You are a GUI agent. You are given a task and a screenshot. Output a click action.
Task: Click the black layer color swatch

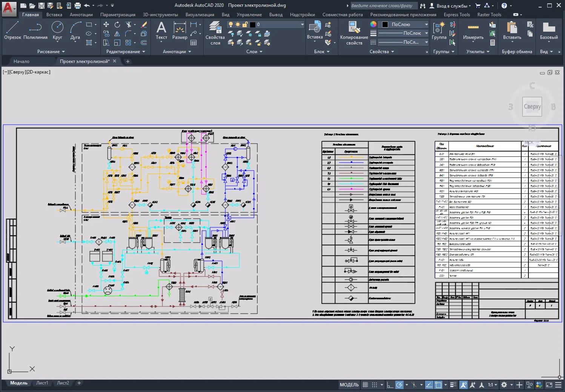[x=253, y=24]
